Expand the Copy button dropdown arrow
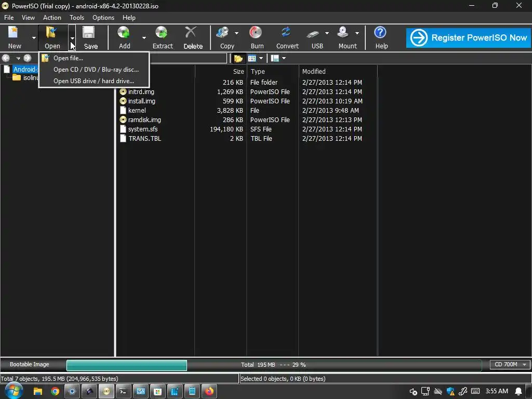The image size is (532, 399). click(237, 33)
